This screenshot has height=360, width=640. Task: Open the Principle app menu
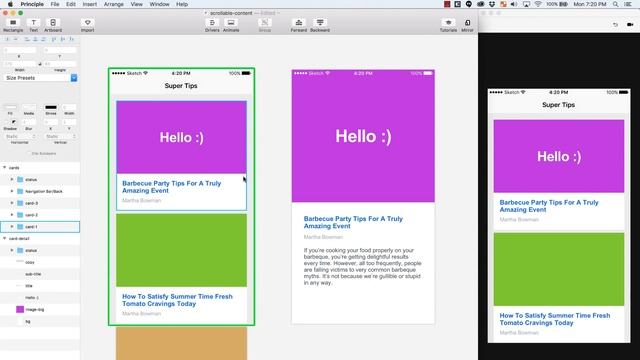(x=32, y=4)
